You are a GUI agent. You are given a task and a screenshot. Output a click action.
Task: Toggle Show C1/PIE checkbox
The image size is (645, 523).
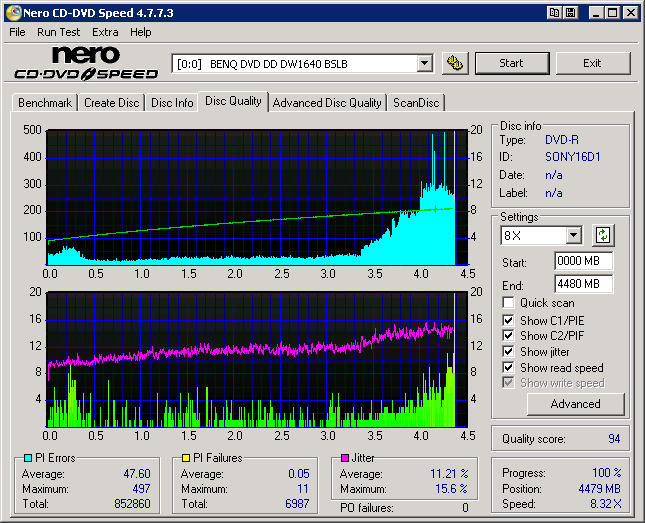click(509, 320)
